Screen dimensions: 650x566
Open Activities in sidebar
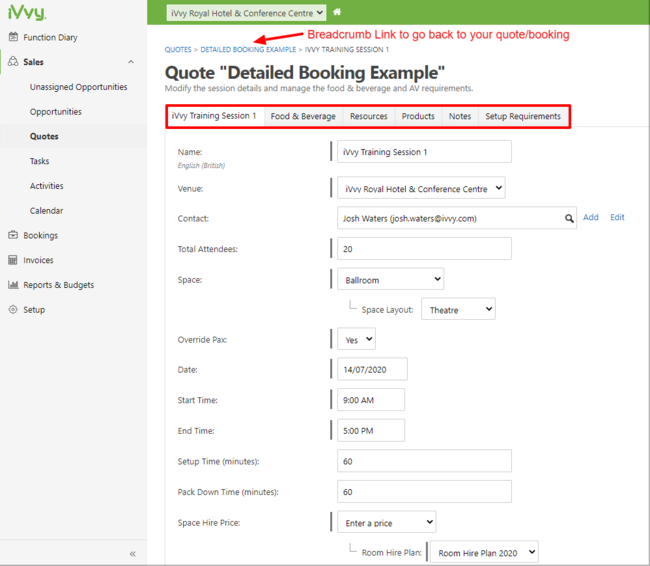point(46,186)
